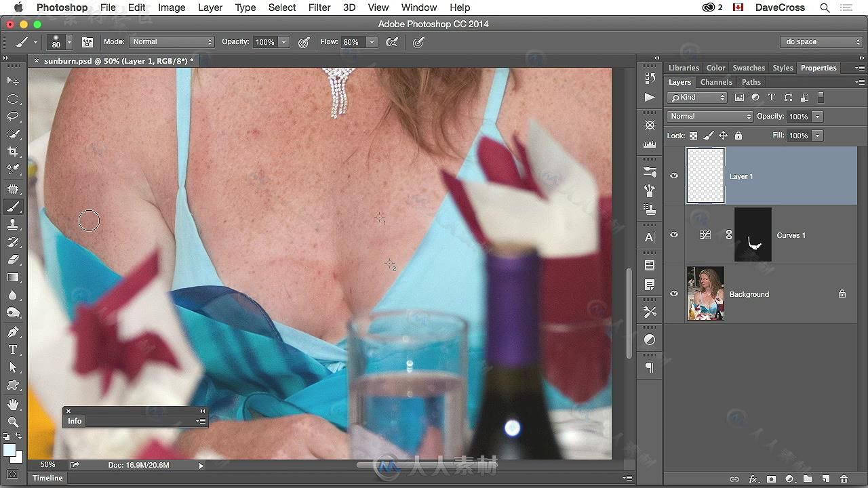Image resolution: width=868 pixels, height=488 pixels.
Task: Filter for pixel layers
Action: tap(739, 98)
